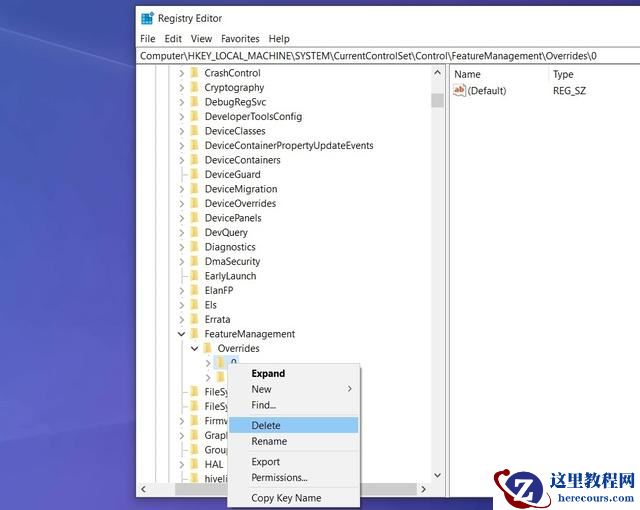Click the Errata folder icon
This screenshot has width=640, height=510.
coord(195,319)
